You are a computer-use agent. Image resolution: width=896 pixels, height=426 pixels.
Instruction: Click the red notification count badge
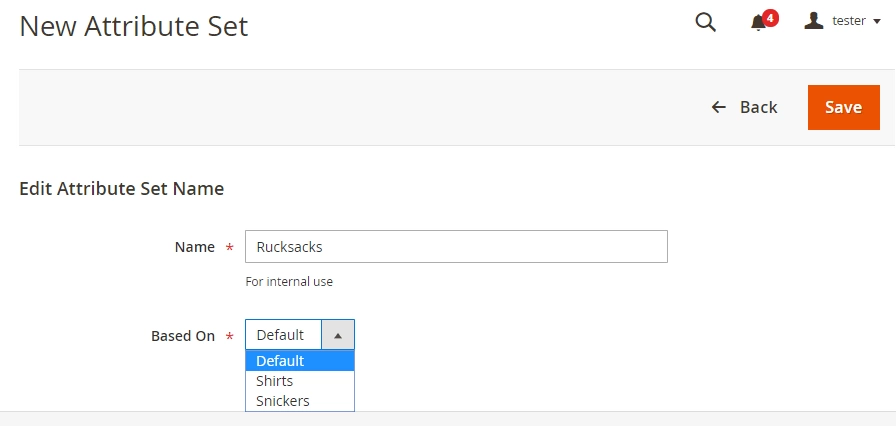pos(770,18)
